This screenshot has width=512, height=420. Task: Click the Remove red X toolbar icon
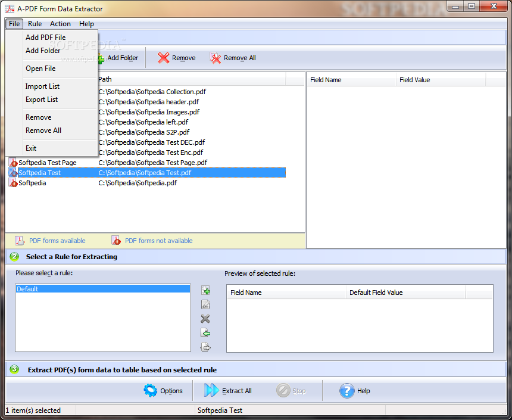[x=163, y=58]
